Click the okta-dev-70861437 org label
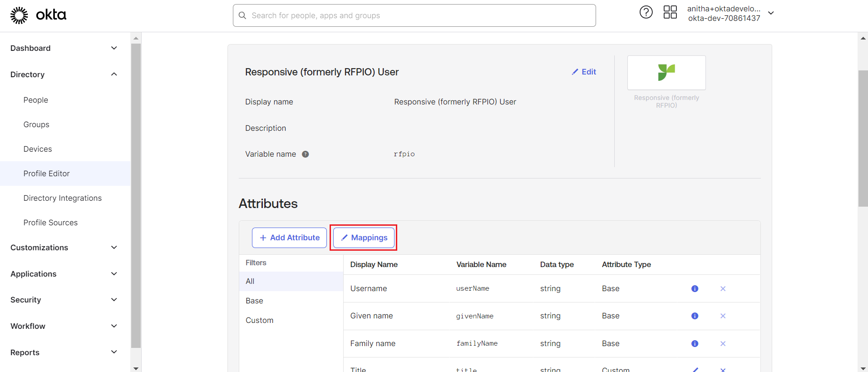Viewport: 868px width, 372px height. [x=724, y=18]
